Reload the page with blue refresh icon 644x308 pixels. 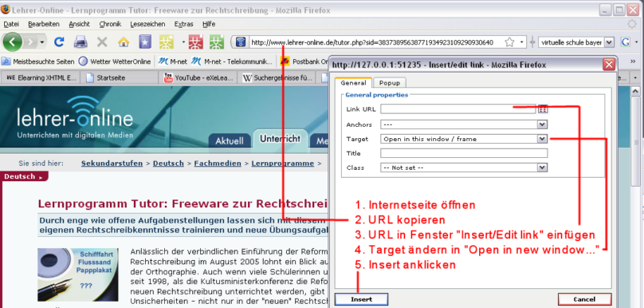point(59,42)
